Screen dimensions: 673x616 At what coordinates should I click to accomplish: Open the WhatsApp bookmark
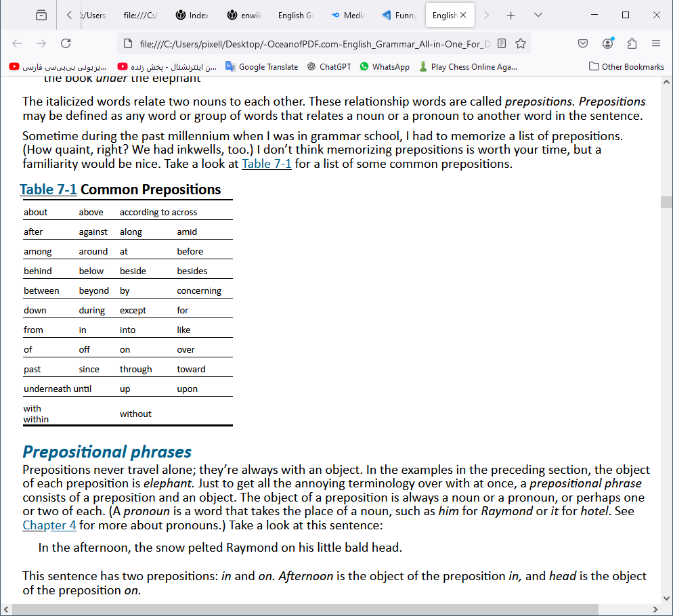(x=385, y=66)
